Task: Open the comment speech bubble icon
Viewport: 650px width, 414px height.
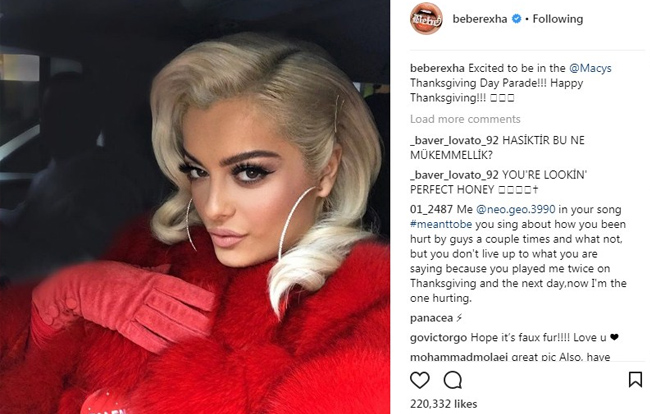Action: pos(453,380)
